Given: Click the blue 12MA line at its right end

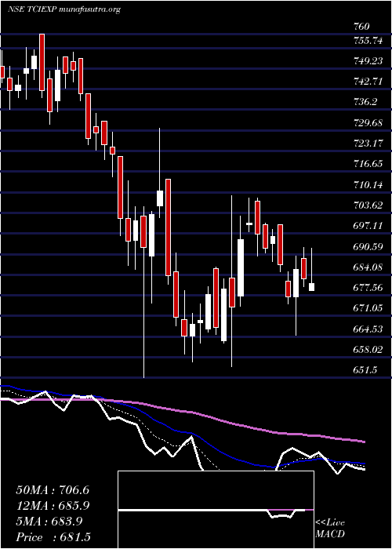Looking at the screenshot, I should click(363, 464).
